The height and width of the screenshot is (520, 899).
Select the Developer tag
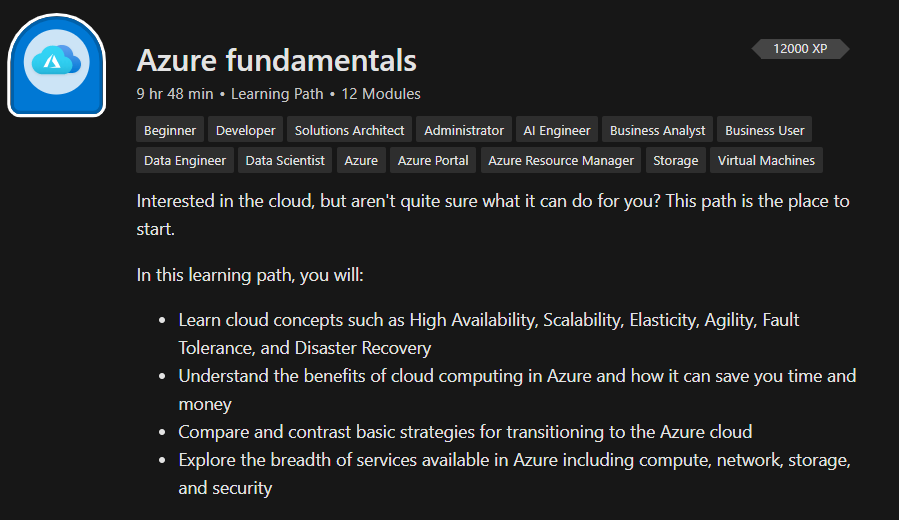pyautogui.click(x=246, y=130)
